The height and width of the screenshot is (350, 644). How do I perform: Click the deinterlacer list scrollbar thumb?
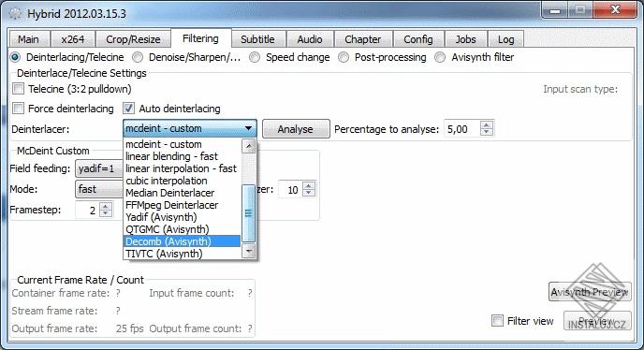pos(248,213)
